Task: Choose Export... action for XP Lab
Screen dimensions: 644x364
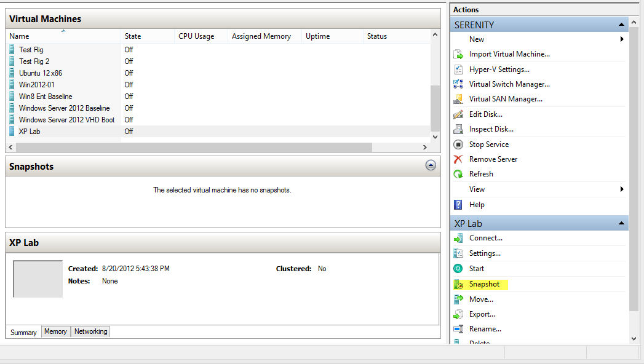Action: coord(482,314)
